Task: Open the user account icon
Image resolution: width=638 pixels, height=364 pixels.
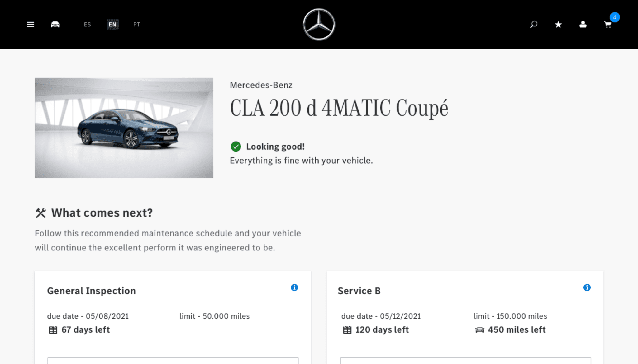Action: [583, 24]
